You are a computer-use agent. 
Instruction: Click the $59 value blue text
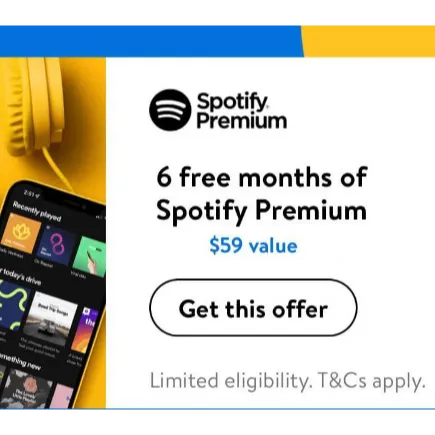pos(253,246)
